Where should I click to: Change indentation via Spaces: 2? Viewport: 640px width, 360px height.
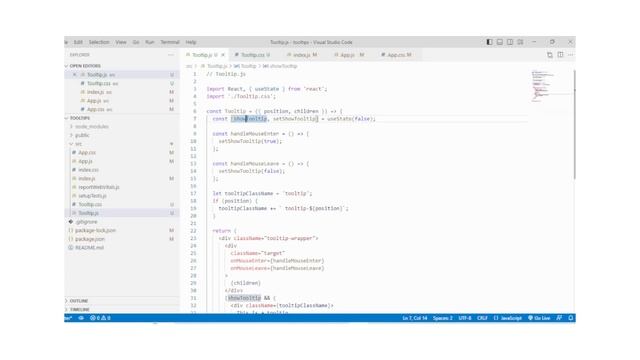pos(442,318)
